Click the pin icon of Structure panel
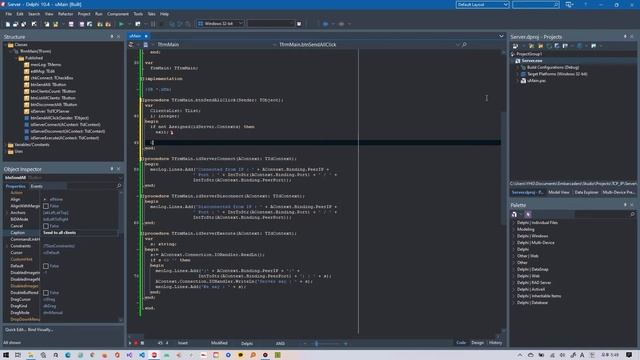640x360 pixels. 112,37
